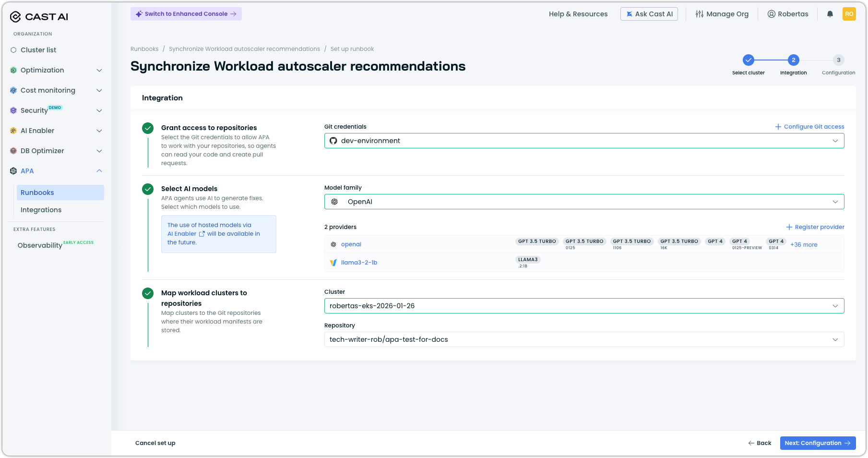
Task: Open the Git credentials dropdown
Action: pos(584,141)
